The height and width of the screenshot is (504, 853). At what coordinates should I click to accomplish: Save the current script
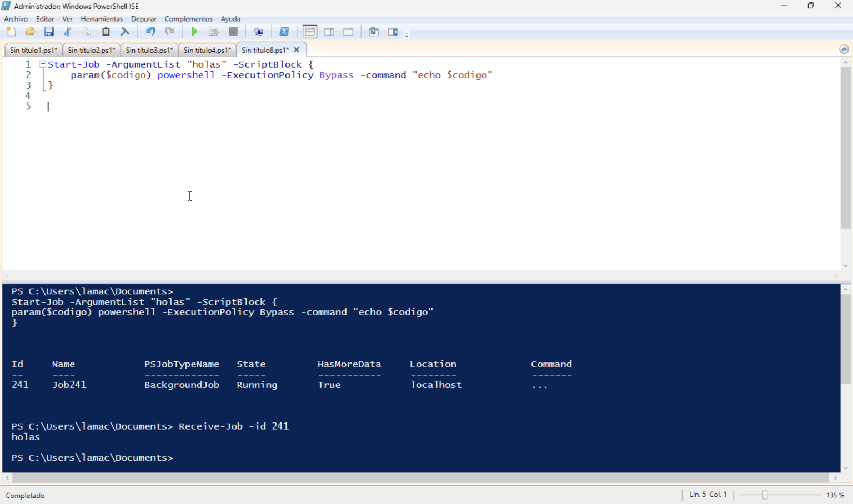(49, 32)
